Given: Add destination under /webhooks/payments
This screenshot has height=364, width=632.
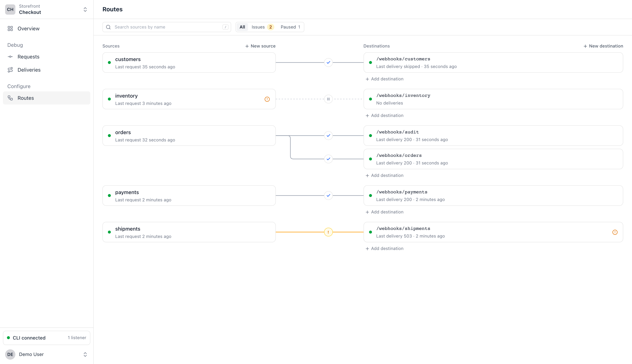Looking at the screenshot, I should click(x=384, y=212).
